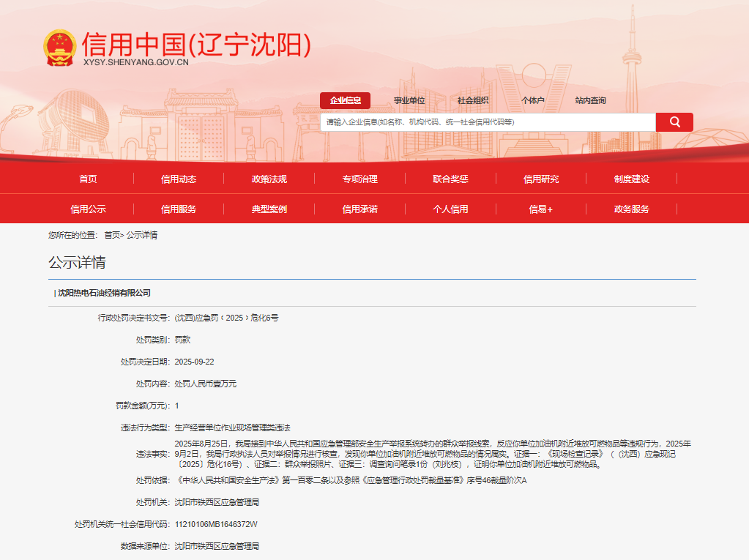This screenshot has height=560, width=749.
Task: Navigate to 专项治理 section
Action: tap(360, 179)
